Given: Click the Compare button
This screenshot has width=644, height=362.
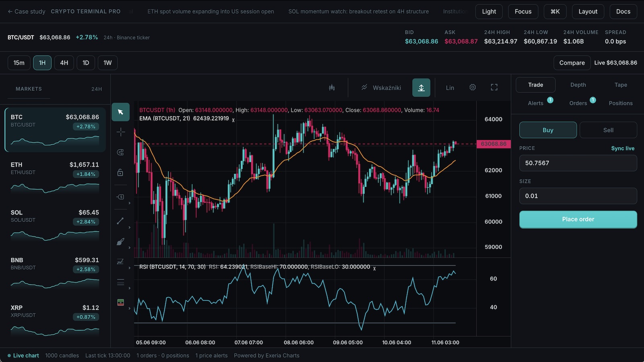Looking at the screenshot, I should [572, 63].
